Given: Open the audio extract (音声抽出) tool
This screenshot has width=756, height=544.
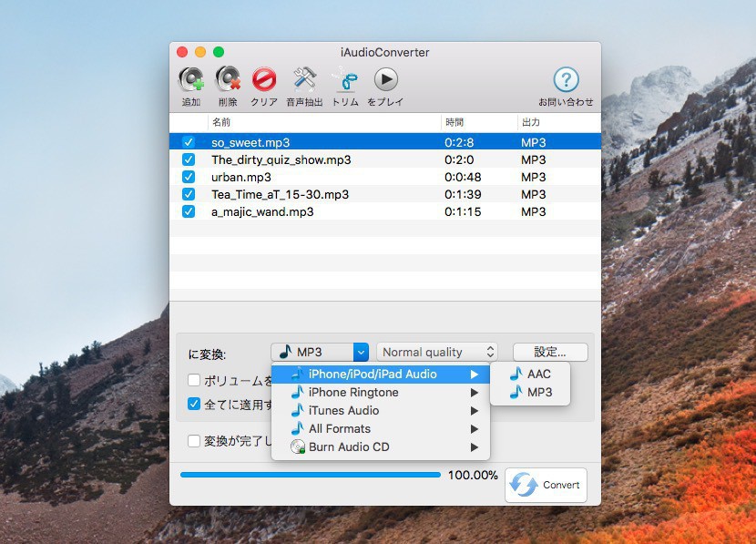Looking at the screenshot, I should tap(304, 80).
